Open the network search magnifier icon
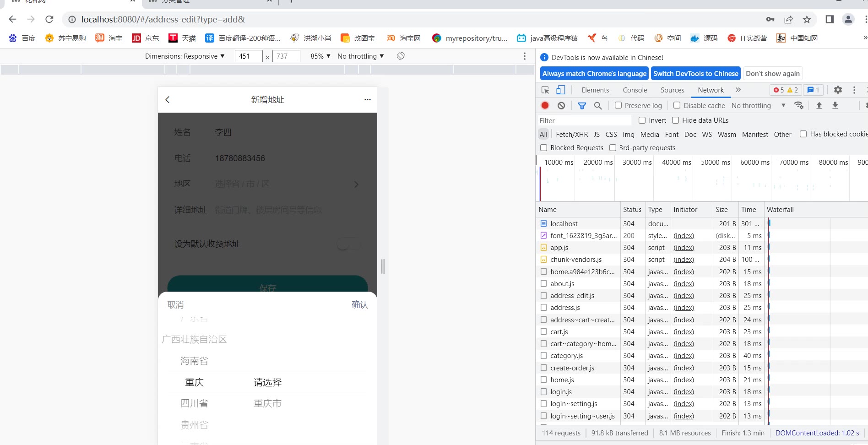The width and height of the screenshot is (868, 445). pyautogui.click(x=598, y=105)
